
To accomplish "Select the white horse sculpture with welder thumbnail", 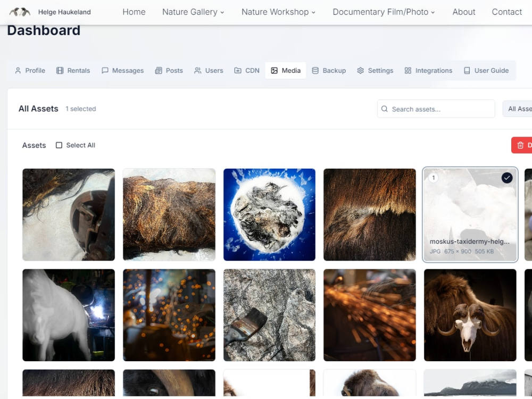I will pos(69,315).
